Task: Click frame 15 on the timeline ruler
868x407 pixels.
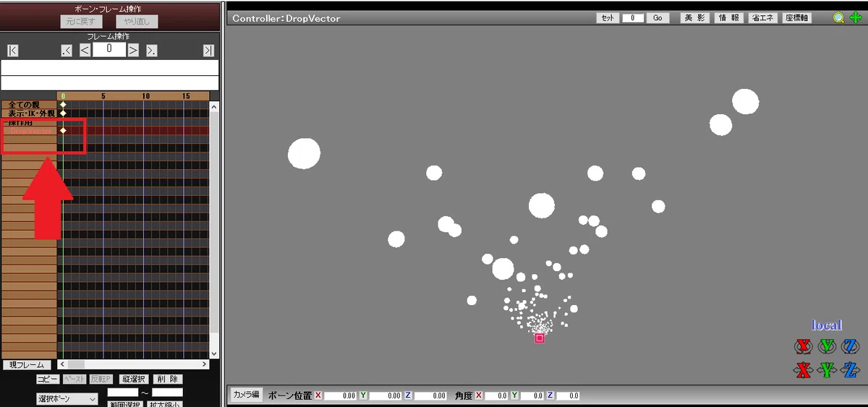Action: pos(186,96)
